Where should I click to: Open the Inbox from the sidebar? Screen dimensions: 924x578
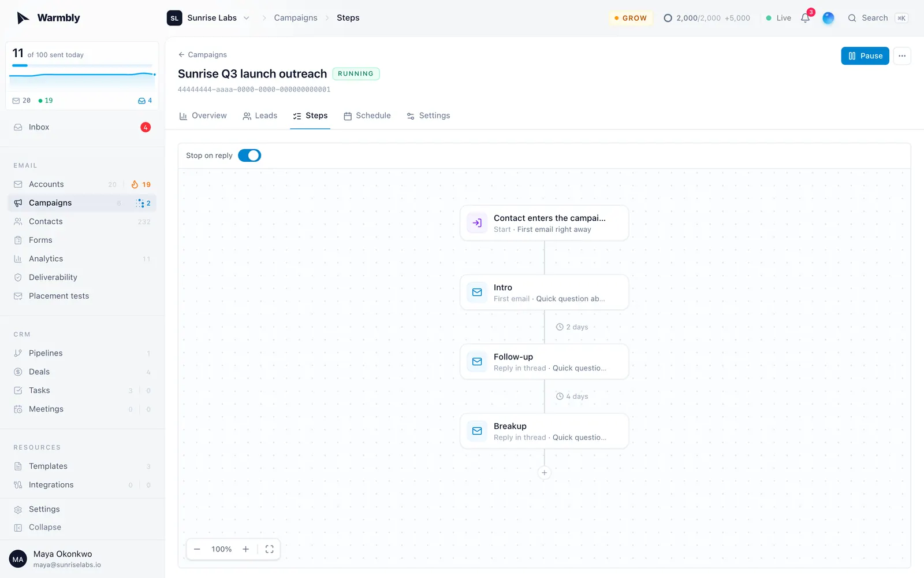click(x=82, y=127)
